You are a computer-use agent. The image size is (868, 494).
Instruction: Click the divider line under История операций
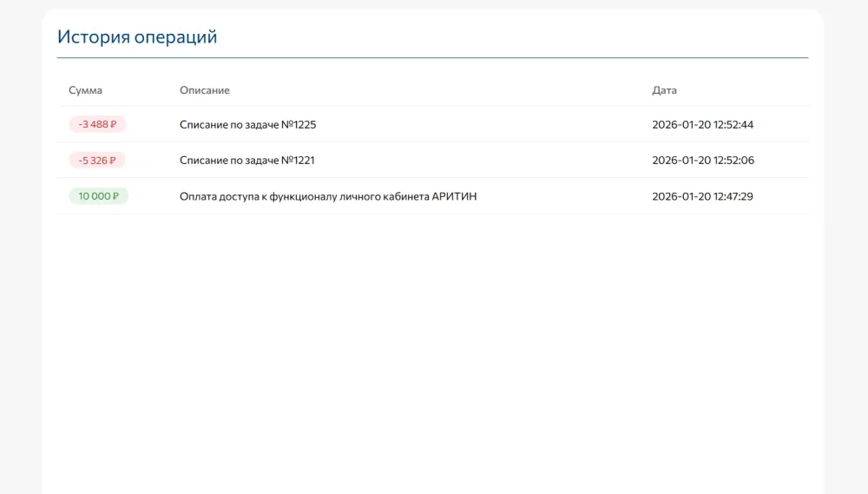(x=432, y=58)
